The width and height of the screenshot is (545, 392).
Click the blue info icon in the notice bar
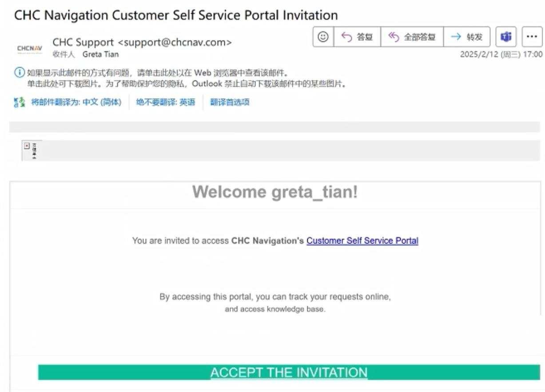click(x=20, y=72)
